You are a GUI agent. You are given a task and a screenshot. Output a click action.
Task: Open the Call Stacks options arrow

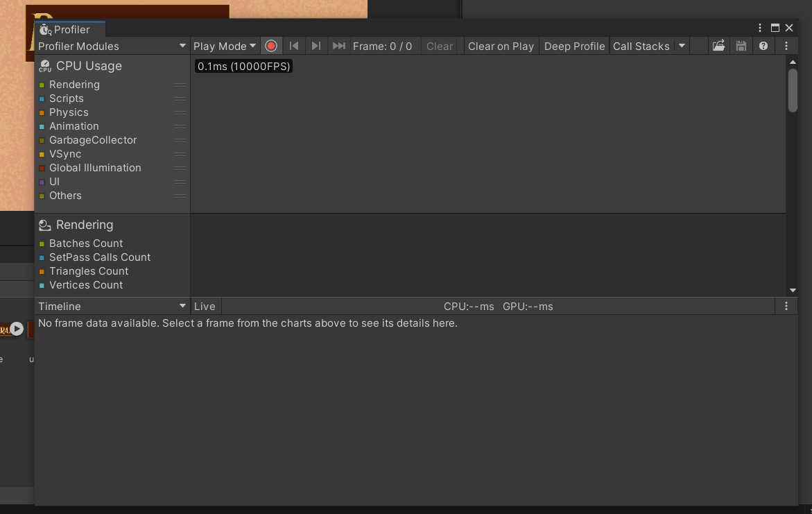[682, 45]
